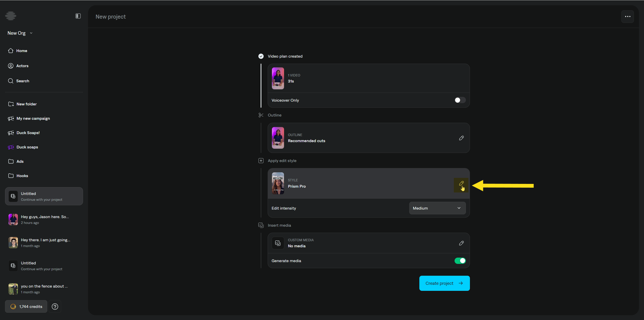Image resolution: width=644 pixels, height=320 pixels.
Task: Disable the Generate media switch
Action: pos(460,261)
